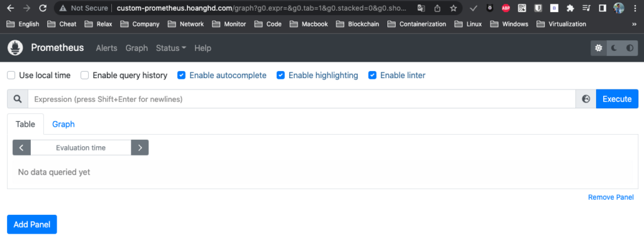Step evaluation time back with left chevron
The image size is (644, 240).
22,148
